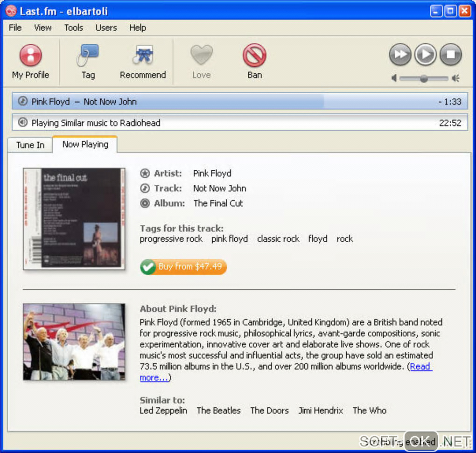Close the Last.fm window

click(465, 11)
